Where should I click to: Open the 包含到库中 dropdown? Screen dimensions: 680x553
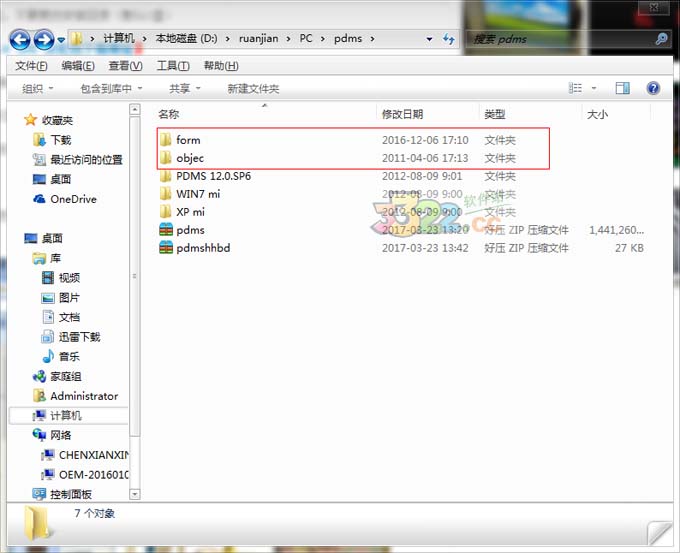111,88
